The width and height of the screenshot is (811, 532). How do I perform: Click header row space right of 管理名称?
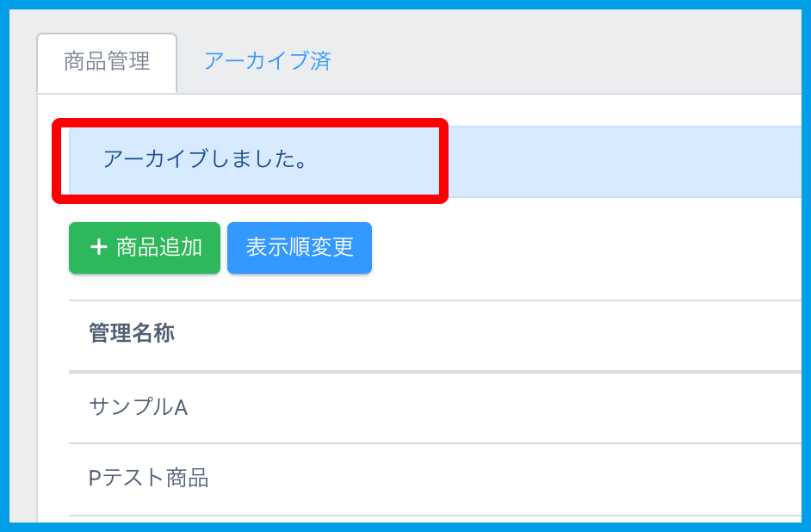(x=517, y=334)
